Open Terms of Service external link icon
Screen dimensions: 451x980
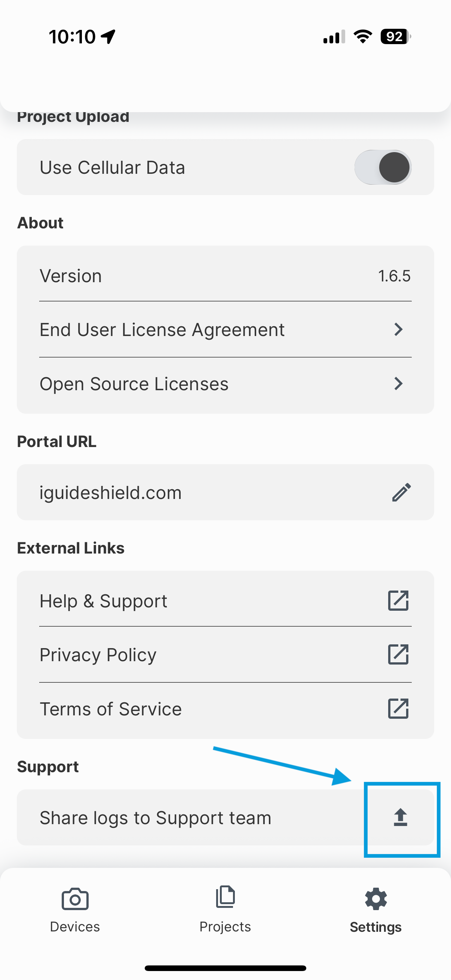(398, 708)
